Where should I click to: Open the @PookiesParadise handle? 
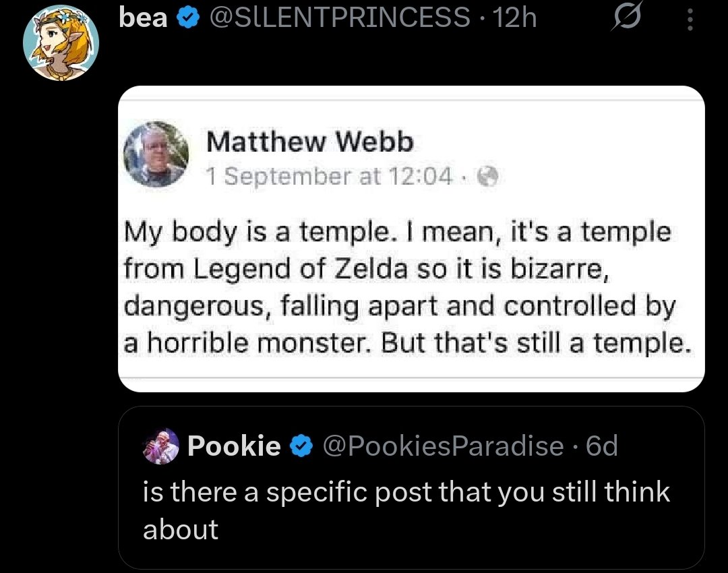[x=443, y=446]
